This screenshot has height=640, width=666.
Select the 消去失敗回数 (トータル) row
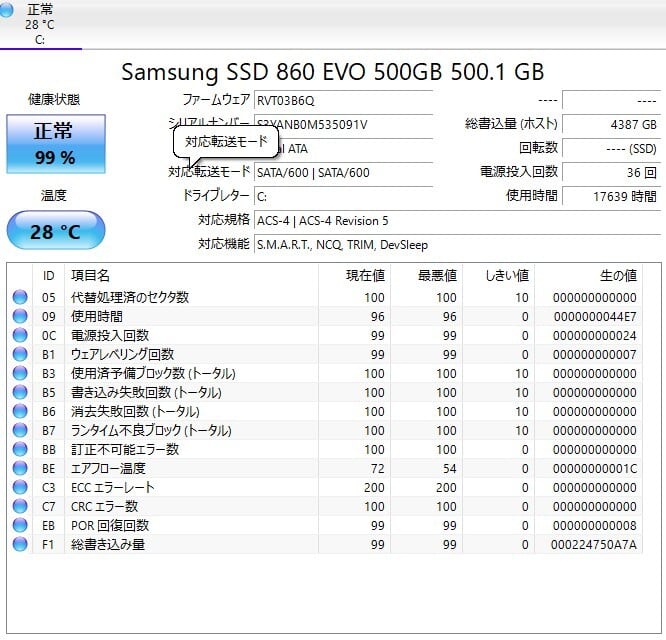point(325,412)
